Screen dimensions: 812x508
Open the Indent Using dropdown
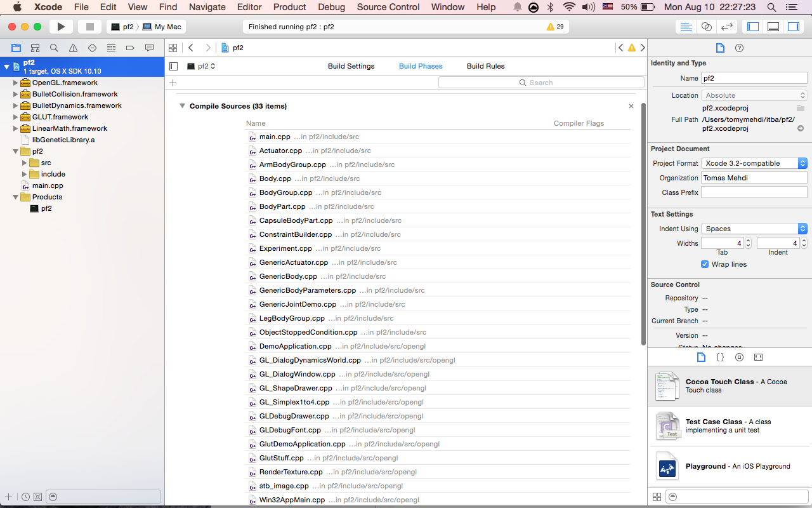point(754,229)
